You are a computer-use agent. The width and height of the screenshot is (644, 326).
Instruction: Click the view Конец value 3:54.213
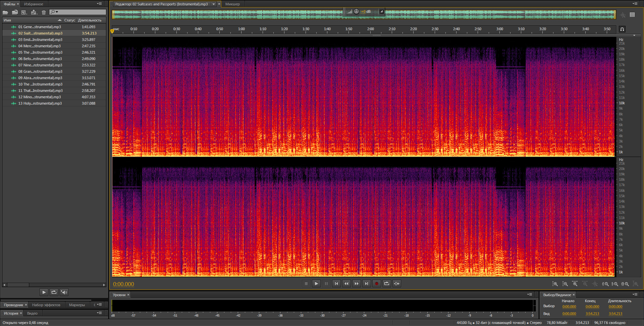592,314
